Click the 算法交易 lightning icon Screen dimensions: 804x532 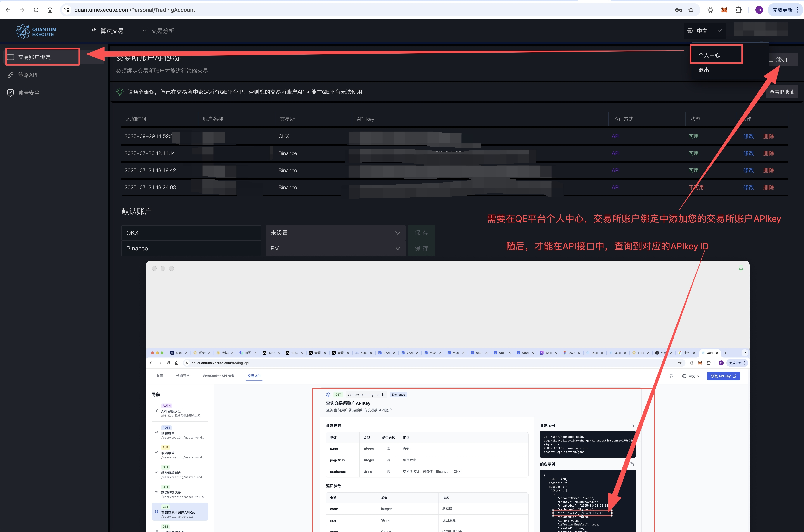point(94,30)
